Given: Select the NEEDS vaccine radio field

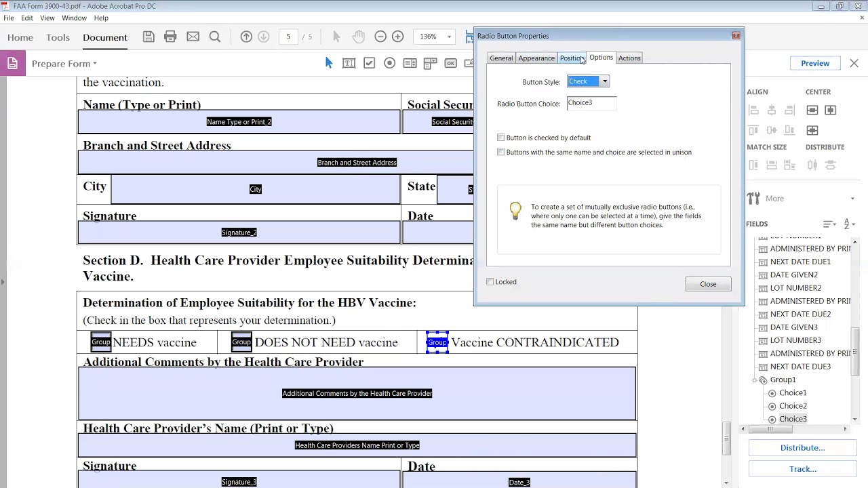Looking at the screenshot, I should pos(100,342).
